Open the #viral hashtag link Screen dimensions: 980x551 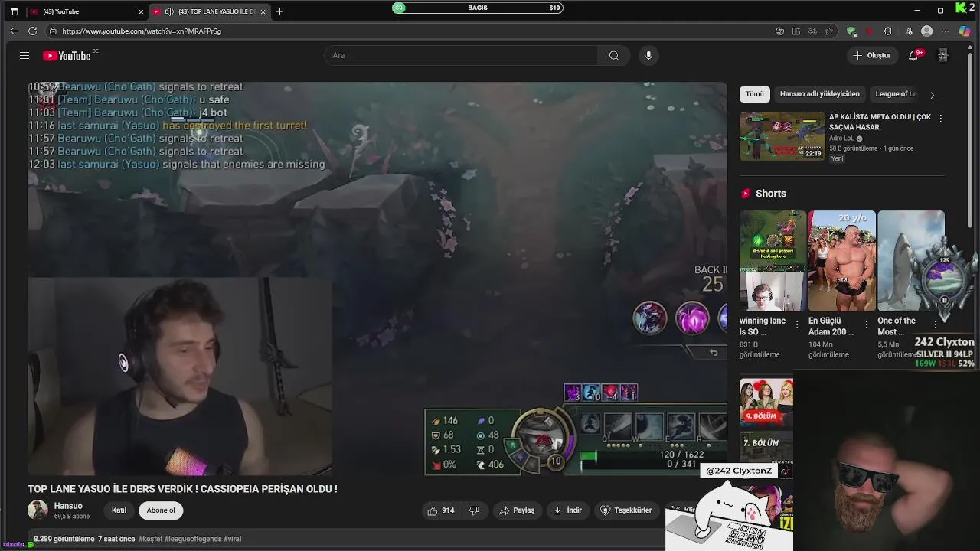tap(232, 539)
